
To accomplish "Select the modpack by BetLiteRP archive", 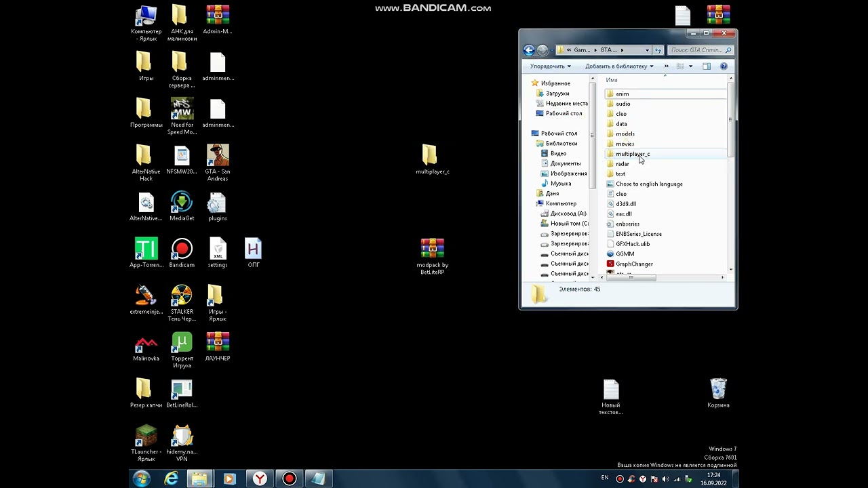I will pos(433,257).
